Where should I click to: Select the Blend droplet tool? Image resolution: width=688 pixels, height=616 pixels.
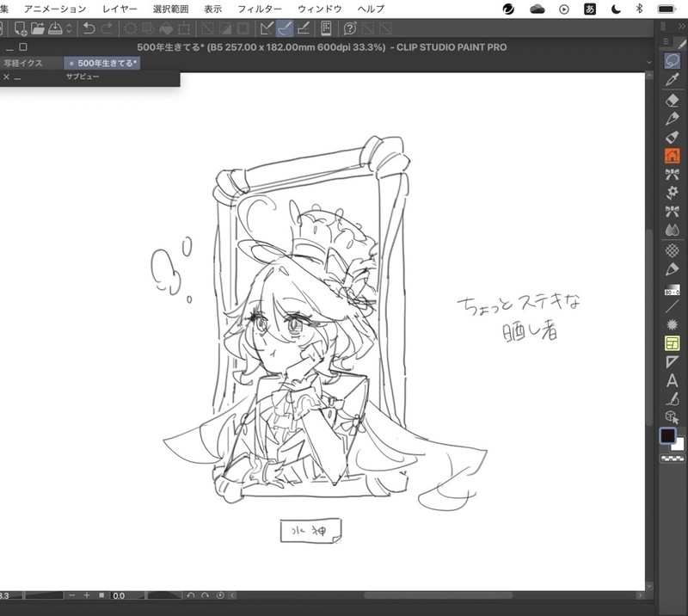672,230
